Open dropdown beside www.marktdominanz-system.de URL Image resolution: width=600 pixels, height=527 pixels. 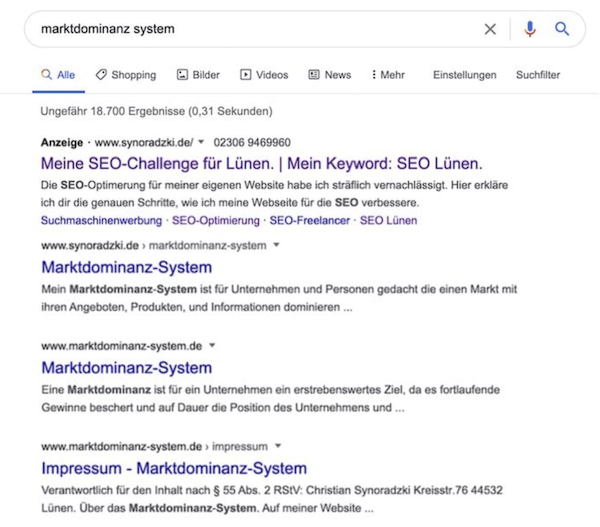212,346
